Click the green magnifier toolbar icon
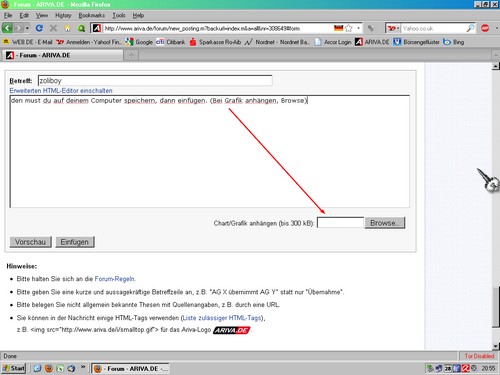Screen dimensions: 500x375 pyautogui.click(x=81, y=28)
